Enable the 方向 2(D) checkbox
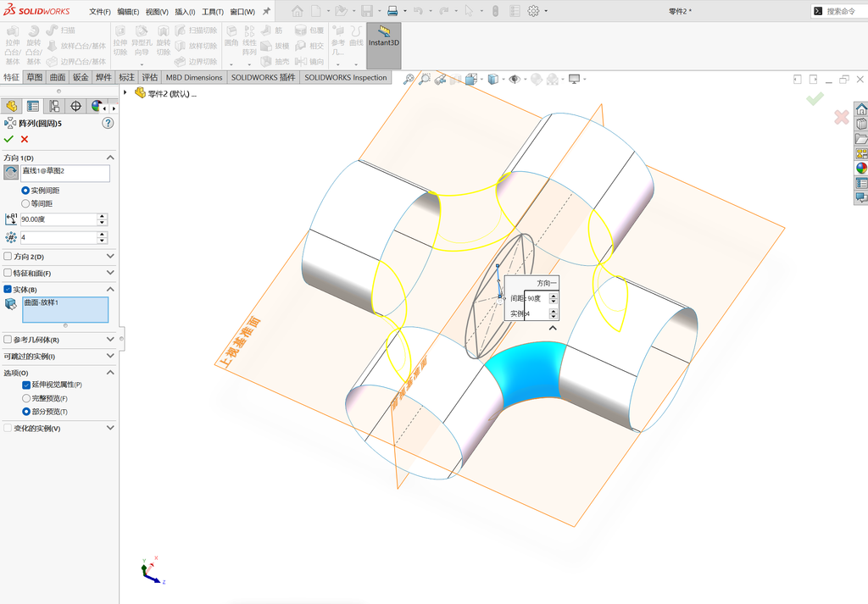The height and width of the screenshot is (604, 868). click(8, 257)
